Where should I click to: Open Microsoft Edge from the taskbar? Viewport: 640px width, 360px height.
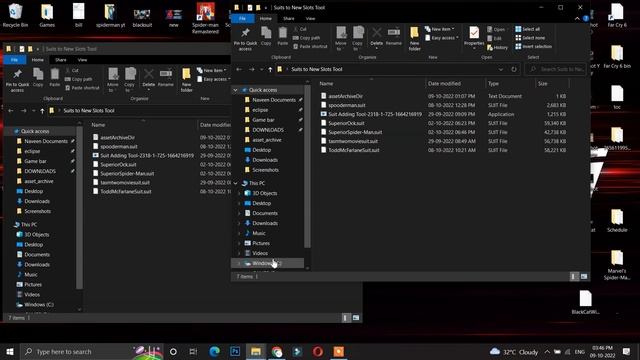point(214,351)
